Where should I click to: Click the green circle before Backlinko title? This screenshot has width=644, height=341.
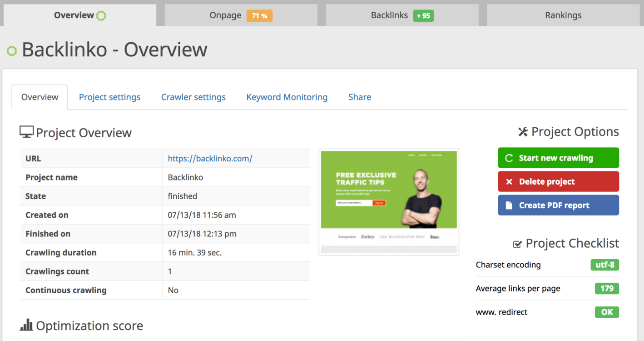12,51
